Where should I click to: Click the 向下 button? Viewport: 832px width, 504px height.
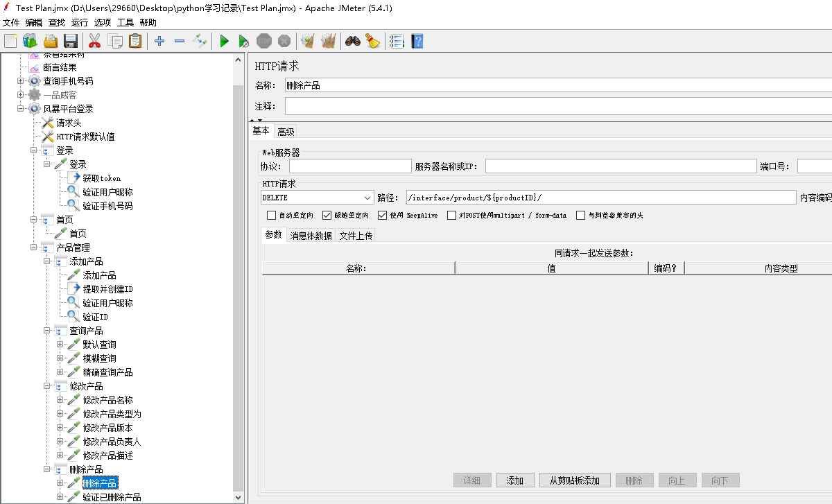[720, 480]
